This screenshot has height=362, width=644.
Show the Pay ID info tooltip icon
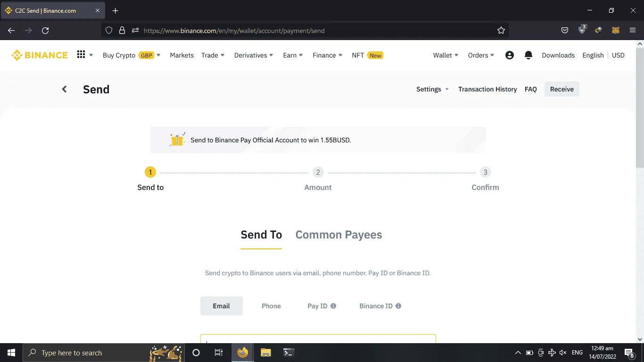tap(333, 306)
